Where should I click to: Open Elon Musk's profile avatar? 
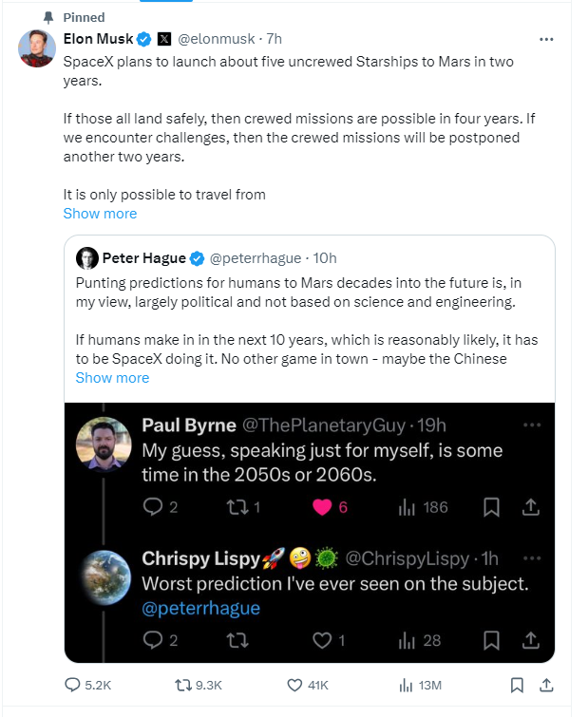[37, 47]
